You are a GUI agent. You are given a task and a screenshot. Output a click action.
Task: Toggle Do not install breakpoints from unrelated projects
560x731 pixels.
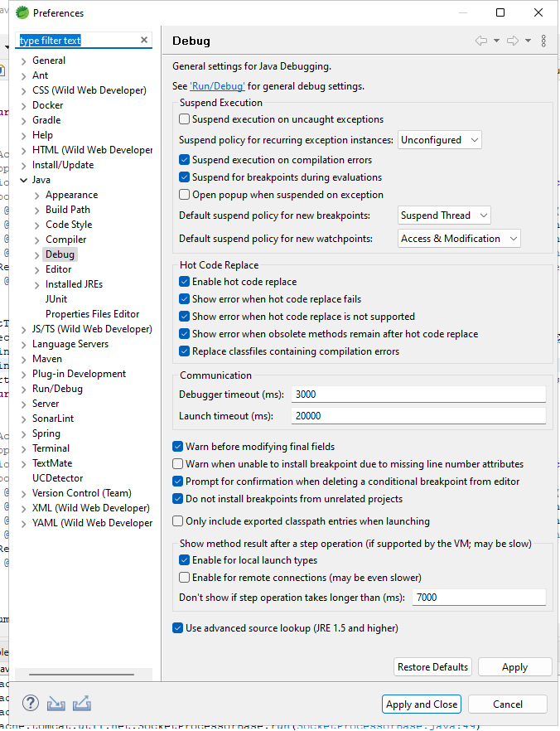177,499
